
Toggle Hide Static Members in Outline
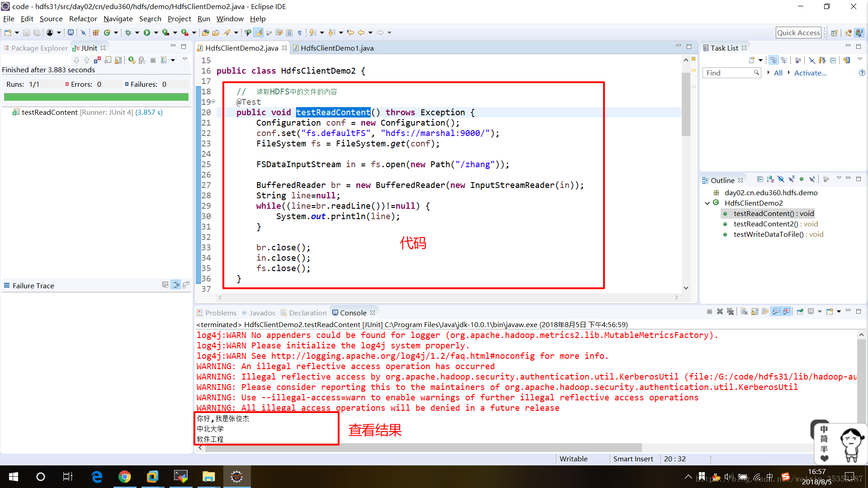pos(791,179)
